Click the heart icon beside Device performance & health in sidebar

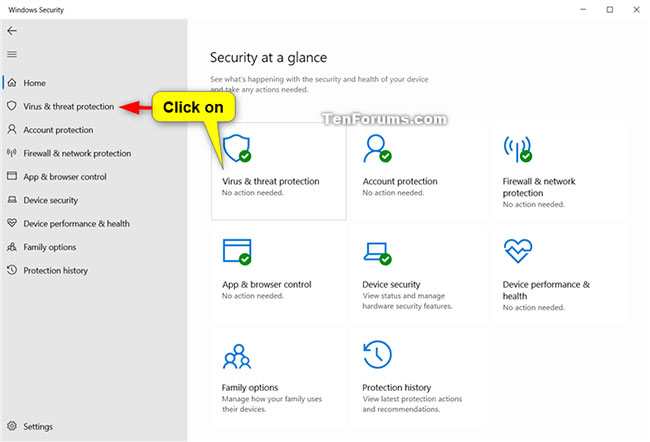pyautogui.click(x=12, y=223)
